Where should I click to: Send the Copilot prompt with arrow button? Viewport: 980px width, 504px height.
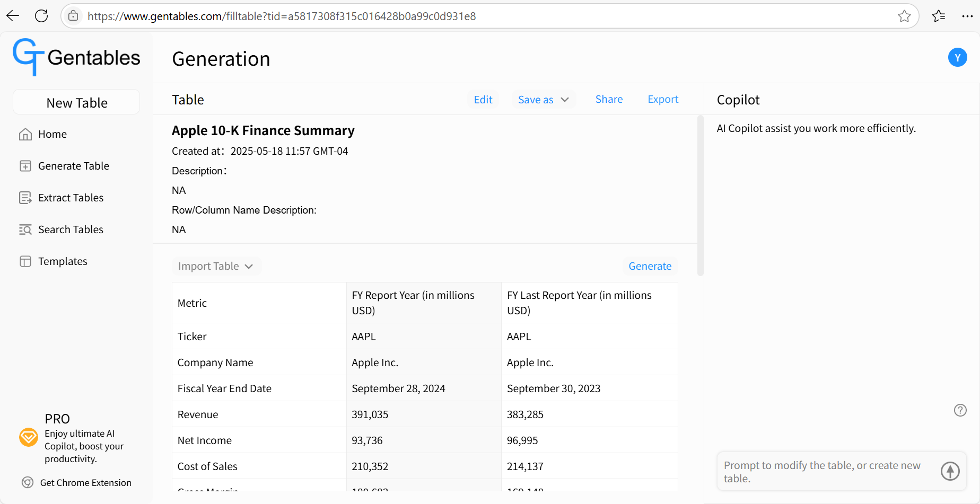(950, 471)
